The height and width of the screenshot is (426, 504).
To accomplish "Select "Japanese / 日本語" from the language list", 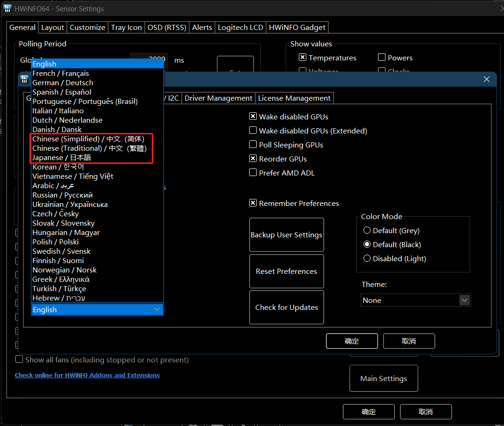I will tap(62, 157).
